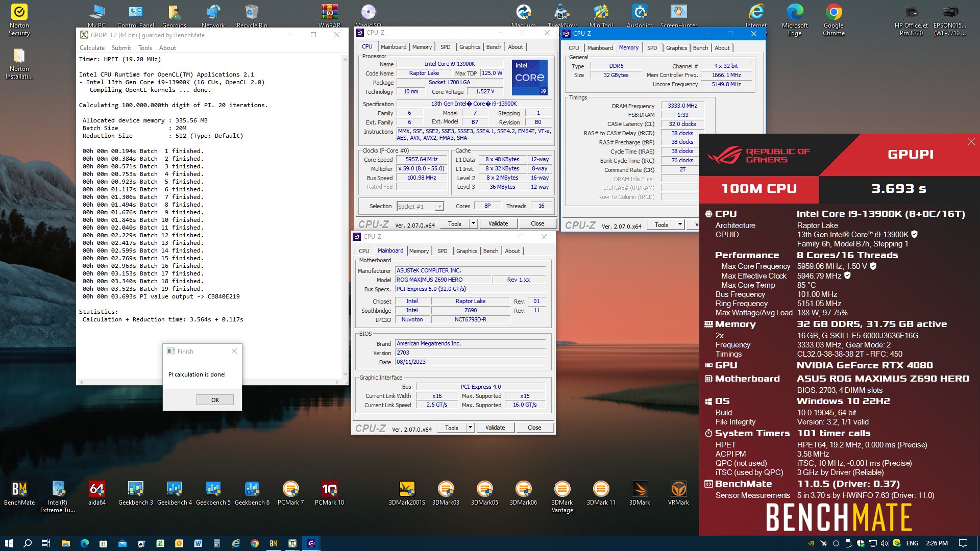The image size is (980, 551).
Task: Launch Geekbench 6 shortcut
Action: pyautogui.click(x=252, y=493)
